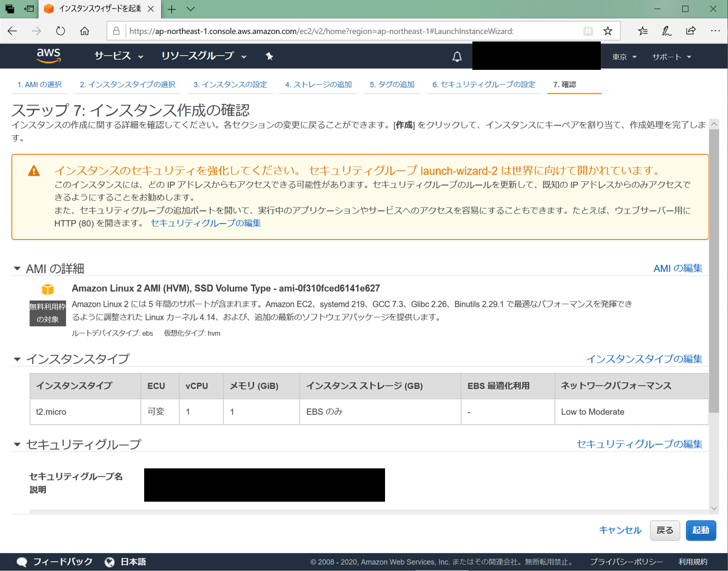Share this page icon

pyautogui.click(x=691, y=31)
